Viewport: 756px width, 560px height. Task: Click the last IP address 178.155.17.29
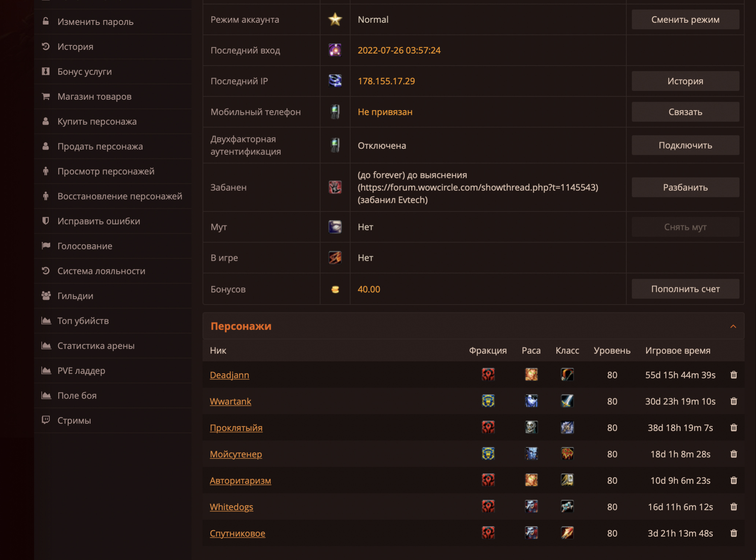point(386,81)
